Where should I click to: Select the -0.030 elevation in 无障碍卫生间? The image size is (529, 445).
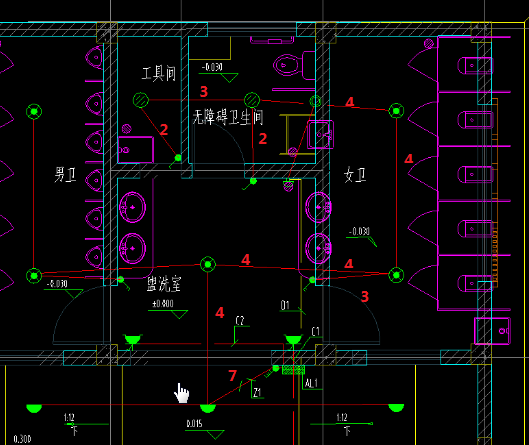coord(212,67)
